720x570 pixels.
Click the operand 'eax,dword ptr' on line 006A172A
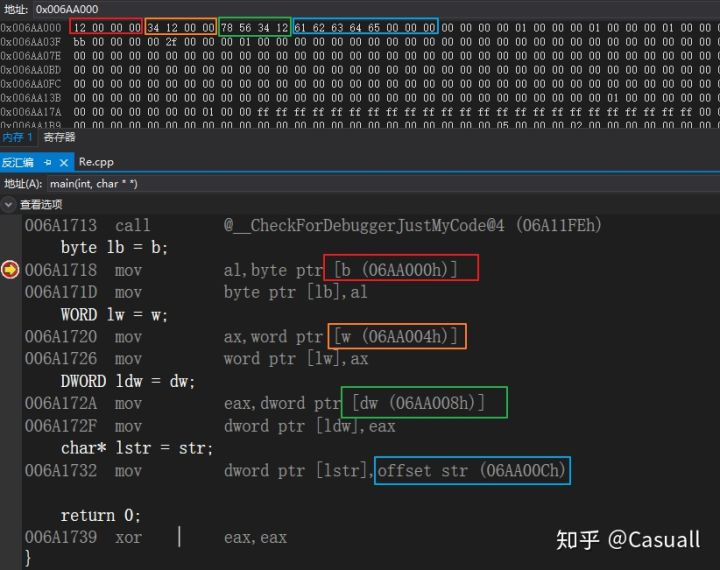[282, 403]
